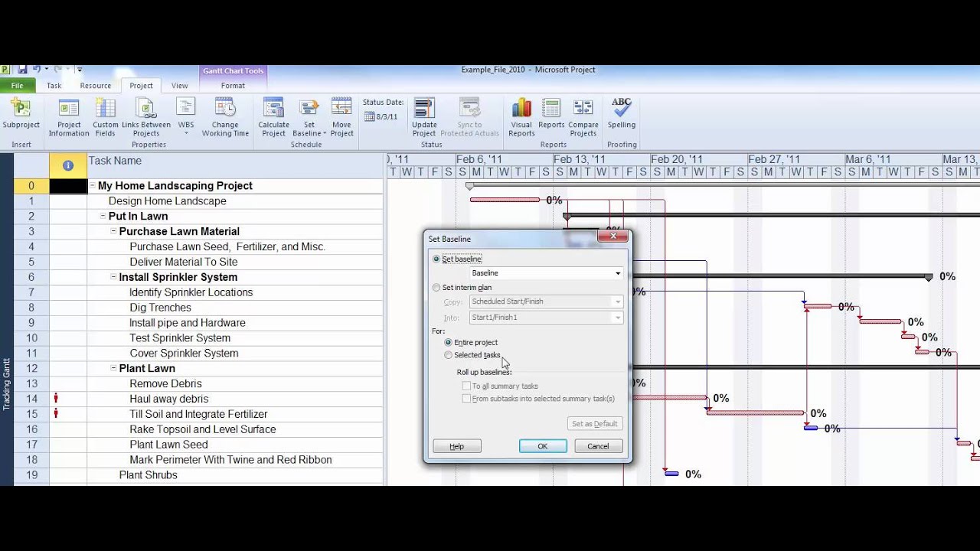Switch to the Task ribbon tab
The image size is (980, 551).
point(54,86)
